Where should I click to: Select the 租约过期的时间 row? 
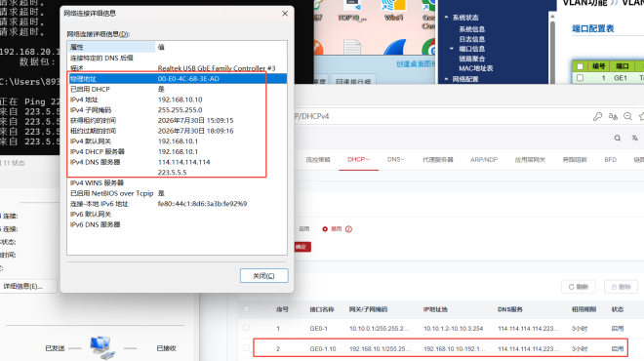[177, 131]
